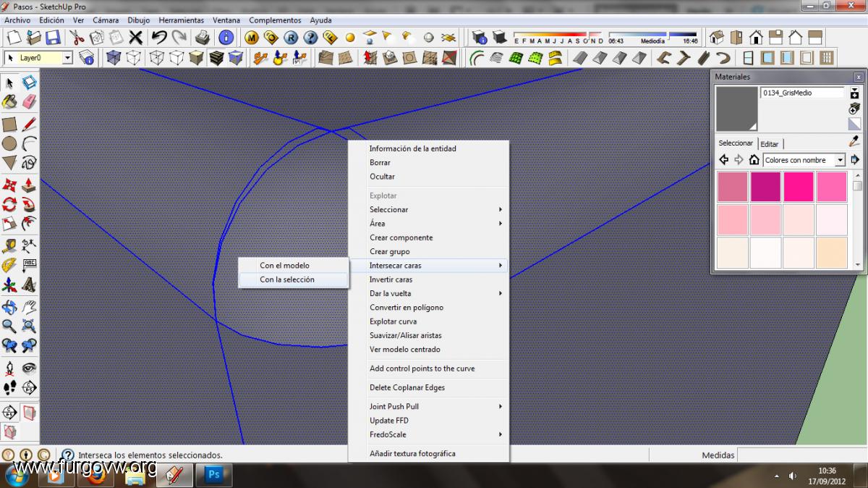Select the Protractor tool
Image resolution: width=868 pixels, height=488 pixels.
tap(9, 265)
